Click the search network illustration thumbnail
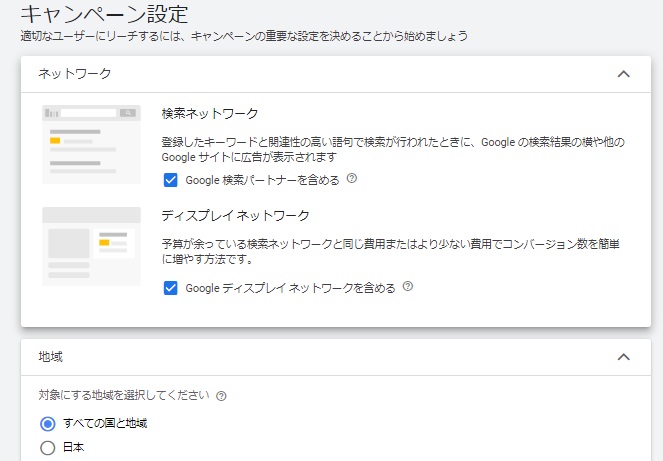 [x=91, y=144]
